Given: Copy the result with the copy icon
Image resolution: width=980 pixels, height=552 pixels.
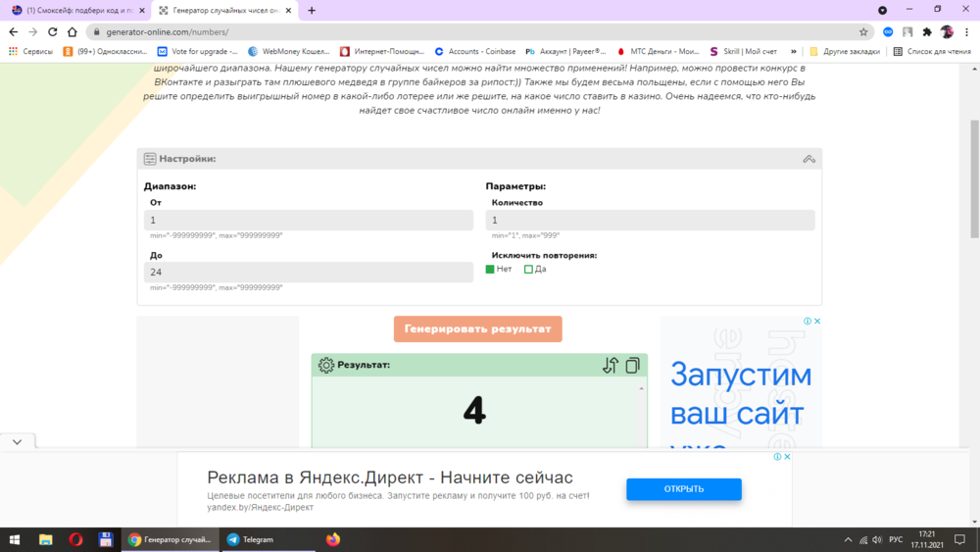Looking at the screenshot, I should [x=632, y=365].
